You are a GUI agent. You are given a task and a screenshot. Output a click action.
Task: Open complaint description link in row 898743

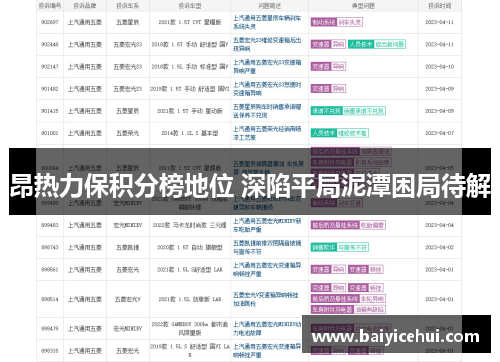tap(267, 247)
